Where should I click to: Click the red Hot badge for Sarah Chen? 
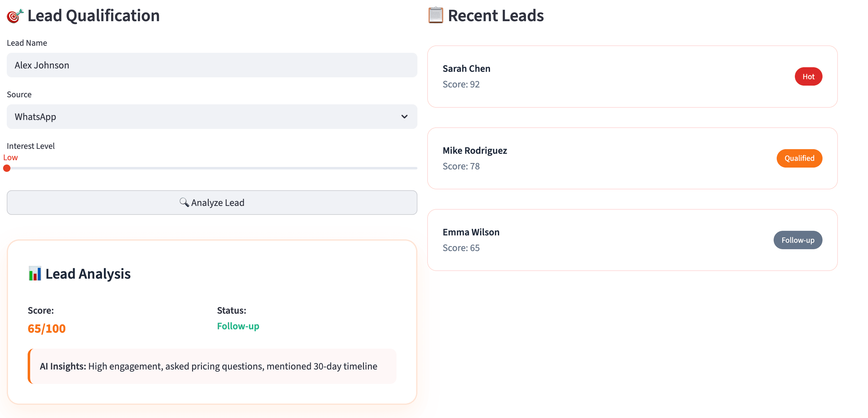809,76
